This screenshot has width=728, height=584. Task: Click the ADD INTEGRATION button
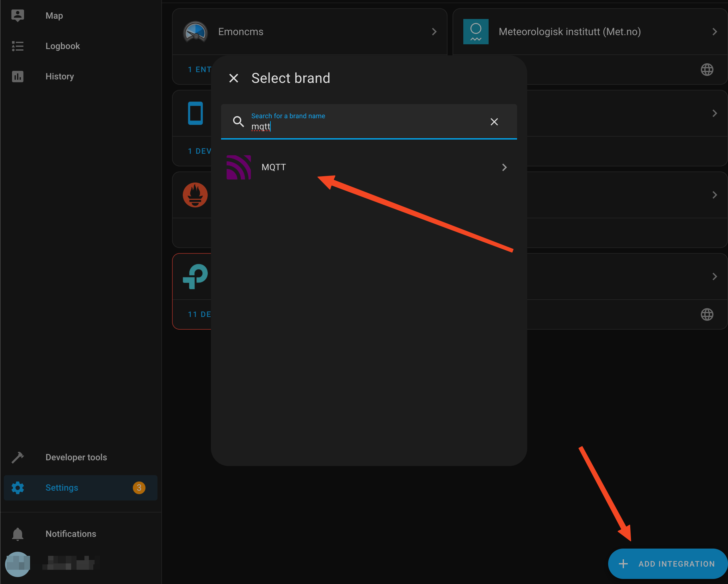(668, 564)
